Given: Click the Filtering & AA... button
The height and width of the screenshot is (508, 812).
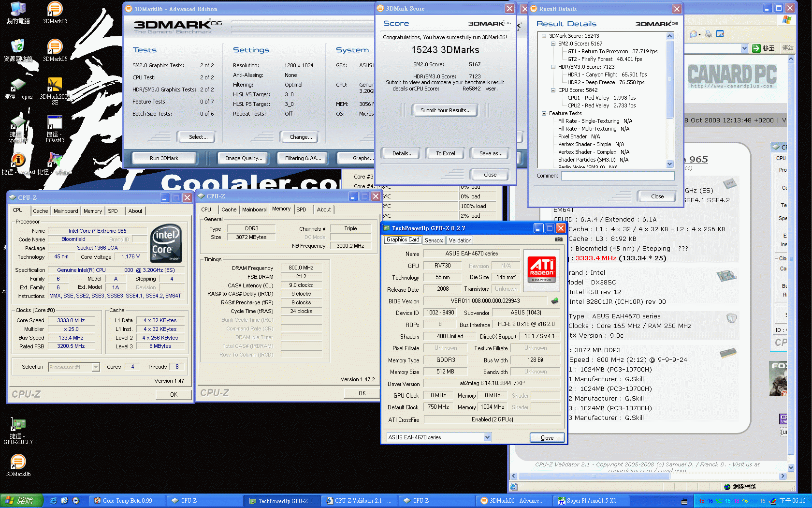Looking at the screenshot, I should coord(303,158).
